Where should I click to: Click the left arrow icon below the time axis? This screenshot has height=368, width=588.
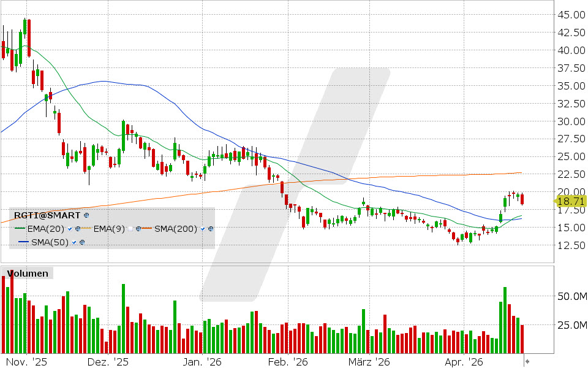(527, 361)
